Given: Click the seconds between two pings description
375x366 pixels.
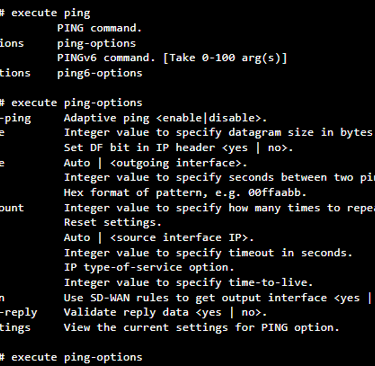Looking at the screenshot, I should 219,178.
